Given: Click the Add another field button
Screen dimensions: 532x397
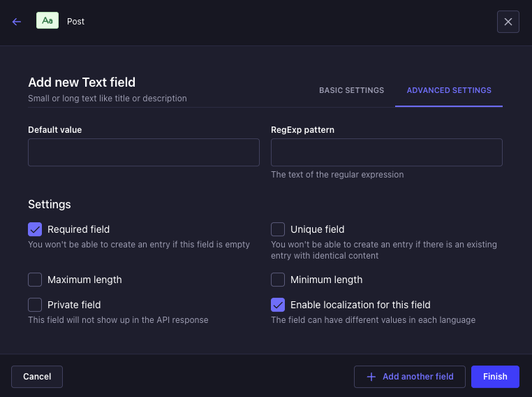Looking at the screenshot, I should coord(410,377).
